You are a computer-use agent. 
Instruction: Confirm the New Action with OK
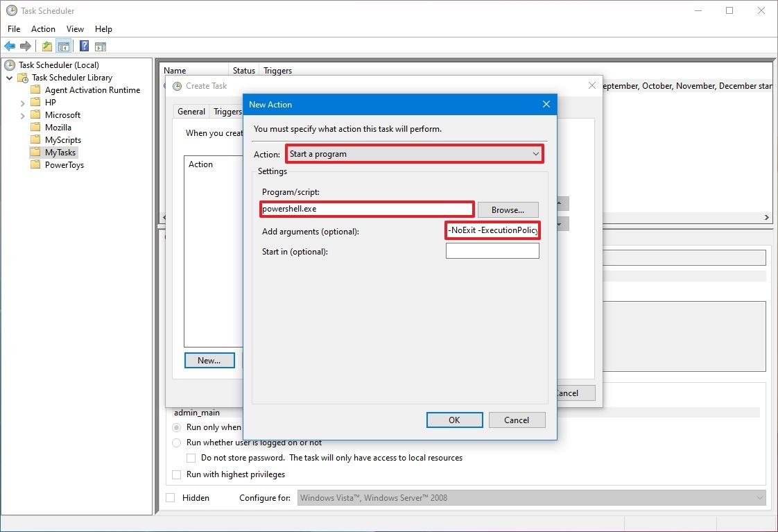point(454,420)
